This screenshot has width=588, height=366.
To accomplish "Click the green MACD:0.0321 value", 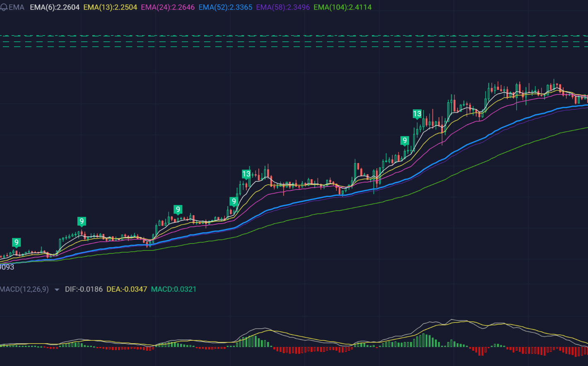I will click(x=174, y=289).
